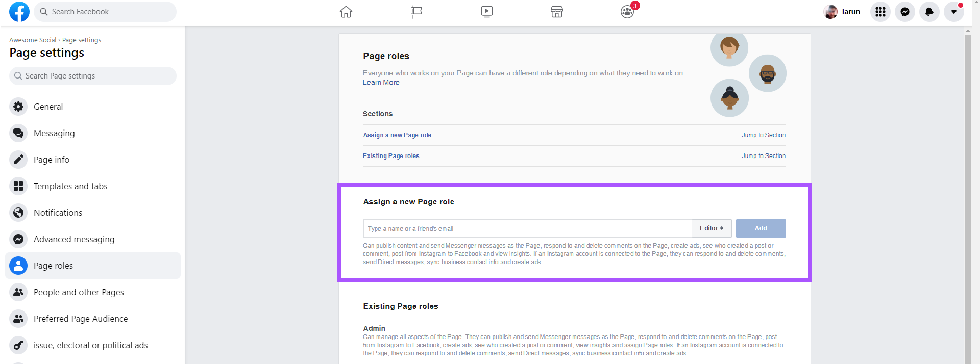
Task: Click the Facebook logo
Action: 19,12
